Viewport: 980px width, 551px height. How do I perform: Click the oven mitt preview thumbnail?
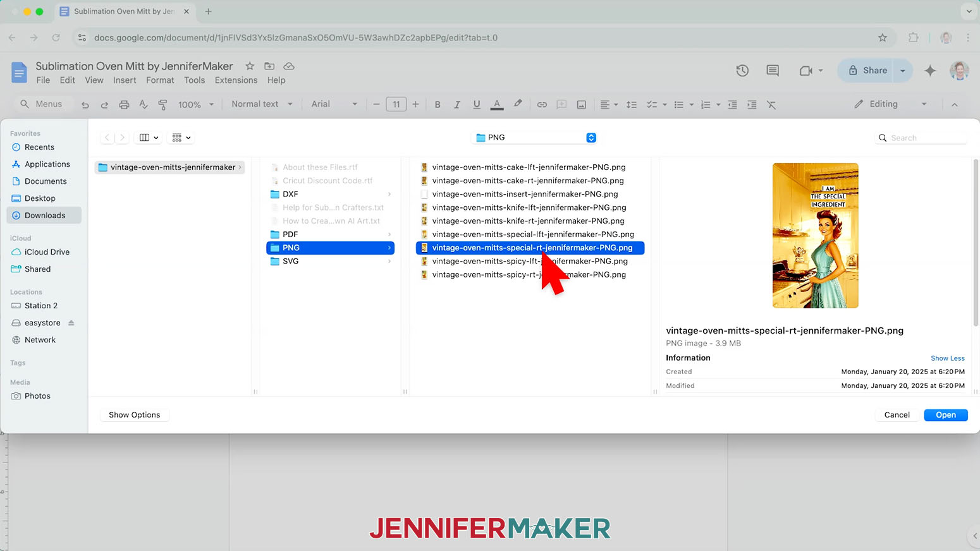point(815,236)
